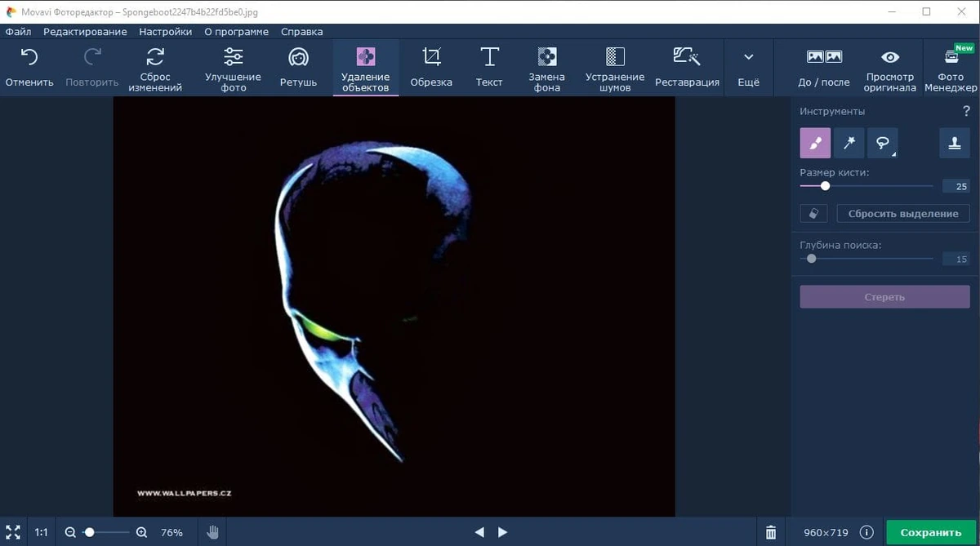
Task: Open the Обрезка crop tool
Action: coord(431,69)
